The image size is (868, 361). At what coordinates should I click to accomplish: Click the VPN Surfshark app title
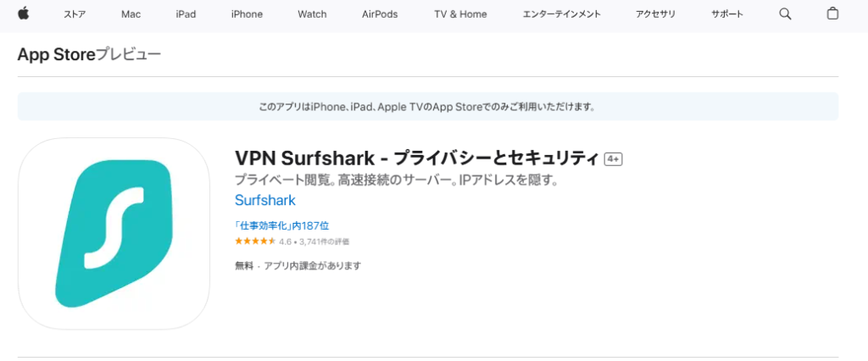[x=416, y=158]
